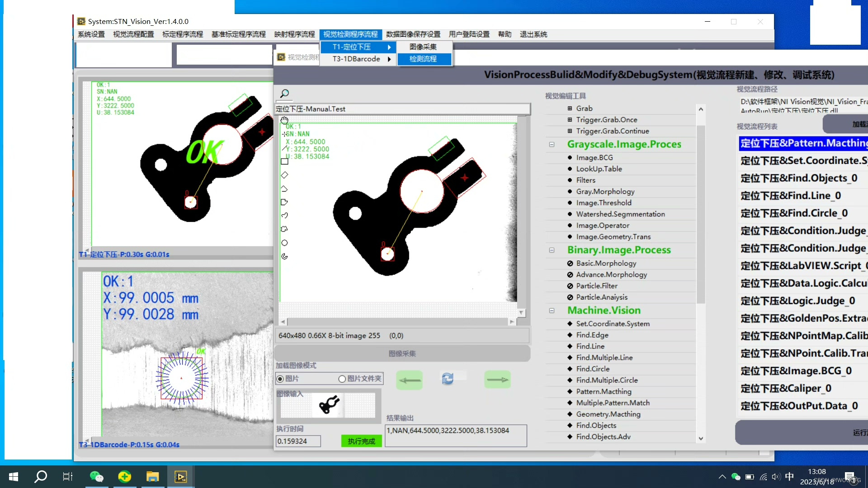868x488 pixels.
Task: Choose 检测流程 from the submenu
Action: [x=424, y=59]
